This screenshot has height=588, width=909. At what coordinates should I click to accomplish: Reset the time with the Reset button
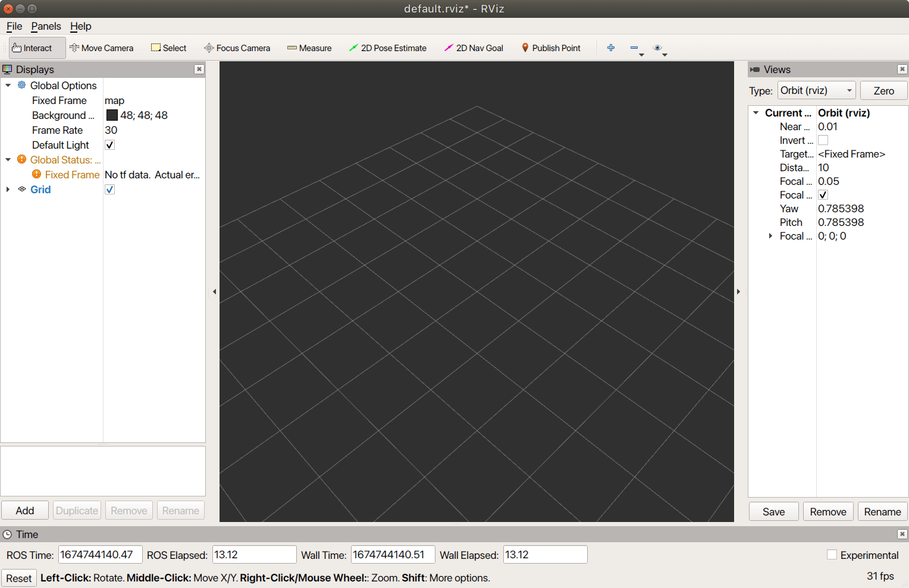coord(19,578)
